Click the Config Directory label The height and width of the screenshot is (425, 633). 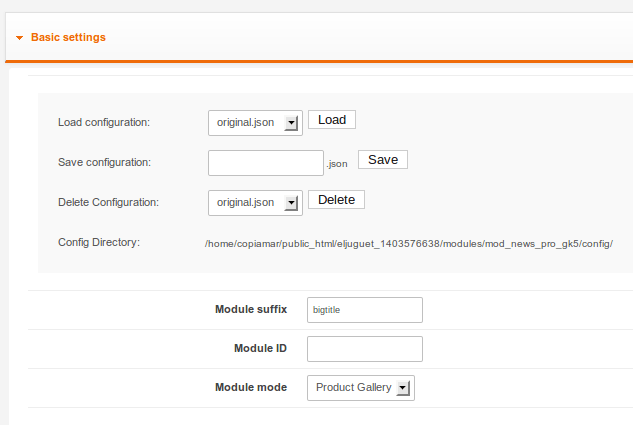99,242
